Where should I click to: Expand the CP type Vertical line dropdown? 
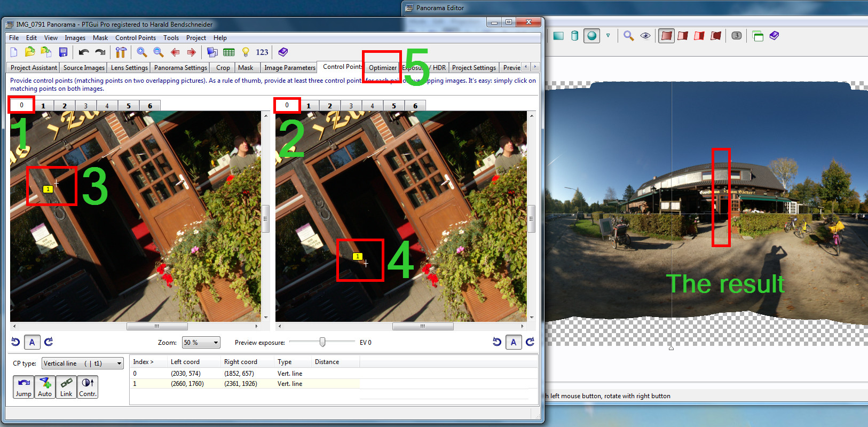click(x=82, y=363)
